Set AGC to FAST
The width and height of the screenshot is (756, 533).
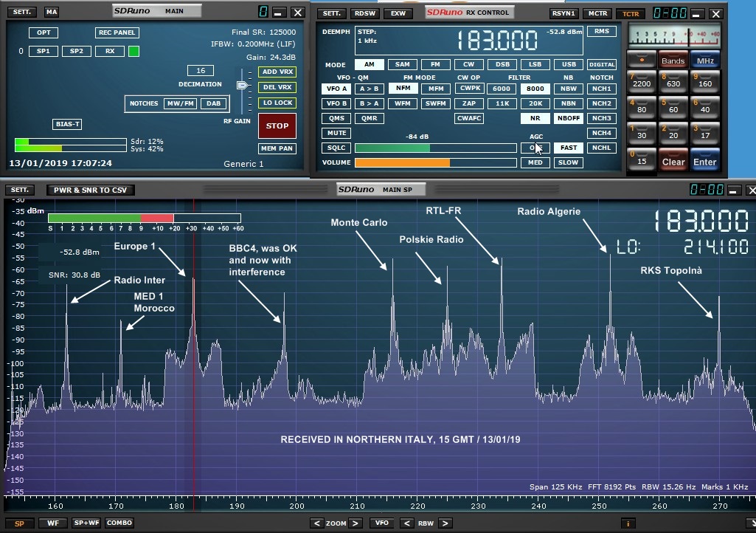(569, 148)
